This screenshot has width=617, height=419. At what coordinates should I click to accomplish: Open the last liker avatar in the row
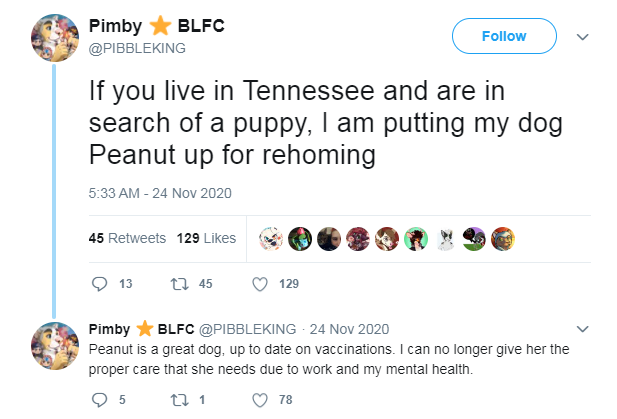click(503, 239)
